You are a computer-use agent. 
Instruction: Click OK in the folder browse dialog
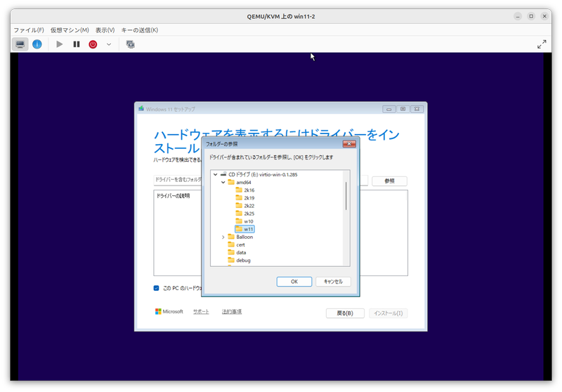294,282
